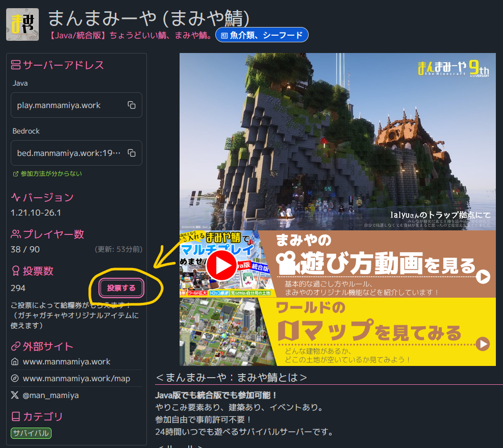
Task: Click the home icon beside www.manmamiya.work
Action: (x=15, y=362)
